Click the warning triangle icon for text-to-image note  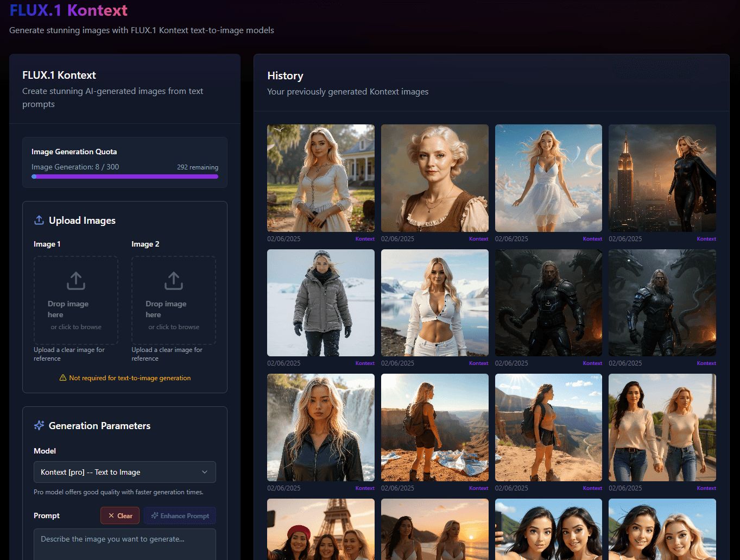(63, 378)
